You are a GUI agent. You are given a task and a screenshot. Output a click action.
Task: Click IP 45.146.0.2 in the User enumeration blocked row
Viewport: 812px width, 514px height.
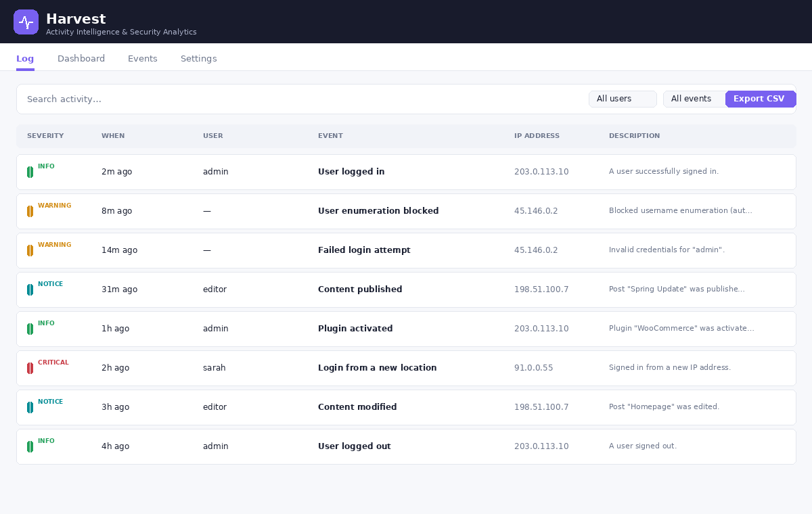(536, 211)
